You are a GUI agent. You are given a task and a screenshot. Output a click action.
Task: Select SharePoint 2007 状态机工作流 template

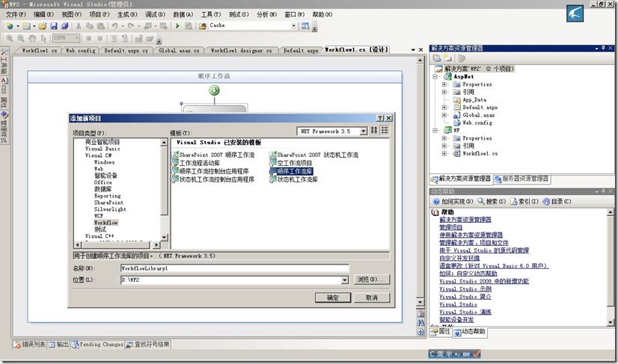click(313, 155)
